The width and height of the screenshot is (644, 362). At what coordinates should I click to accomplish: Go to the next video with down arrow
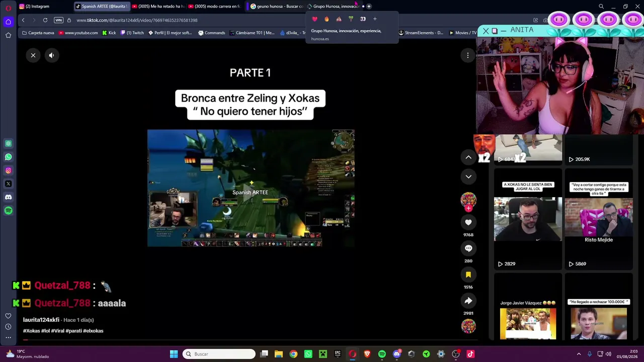(468, 176)
